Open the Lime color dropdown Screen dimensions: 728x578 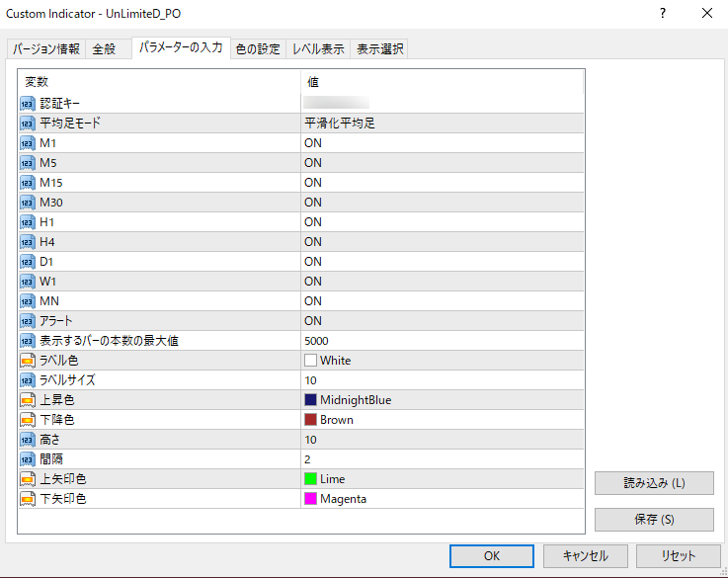click(442, 478)
